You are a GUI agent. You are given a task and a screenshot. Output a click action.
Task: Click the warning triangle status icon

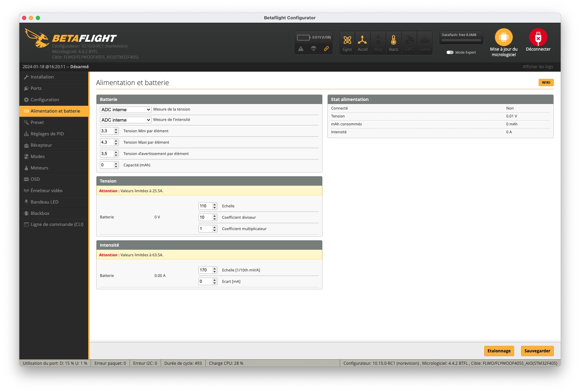(x=301, y=49)
